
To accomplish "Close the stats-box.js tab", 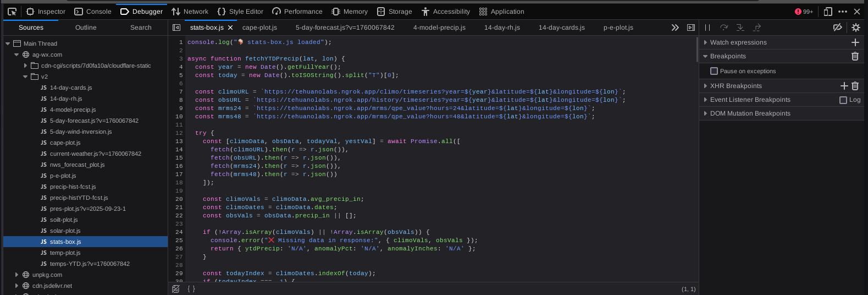I will pyautogui.click(x=230, y=28).
